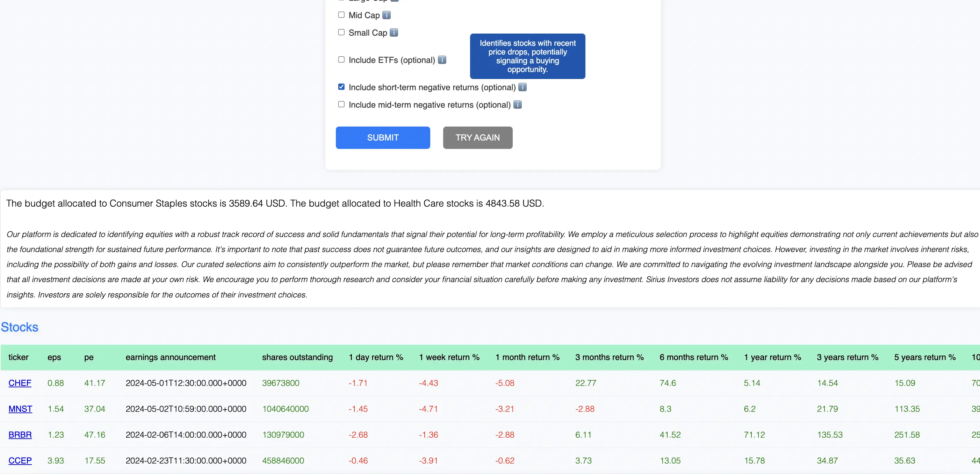The width and height of the screenshot is (980, 474).
Task: Click the 1 week return % header
Action: (449, 357)
